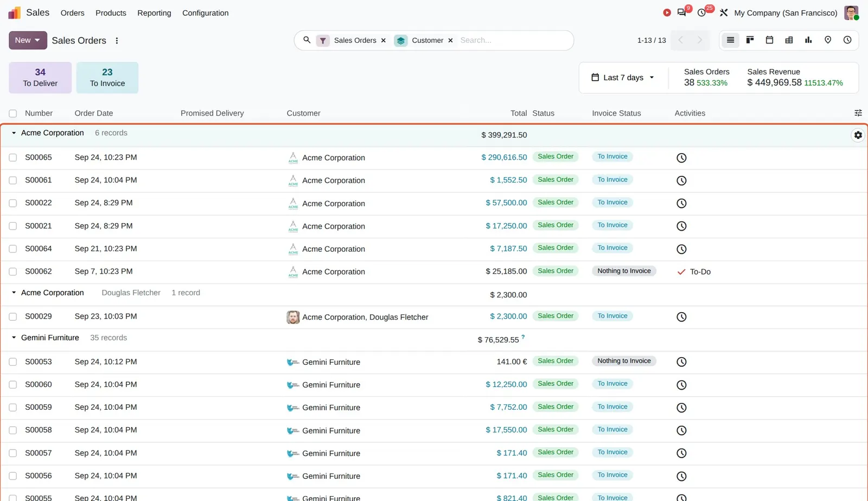
Task: Select checkbox for order S00064
Action: tap(13, 249)
